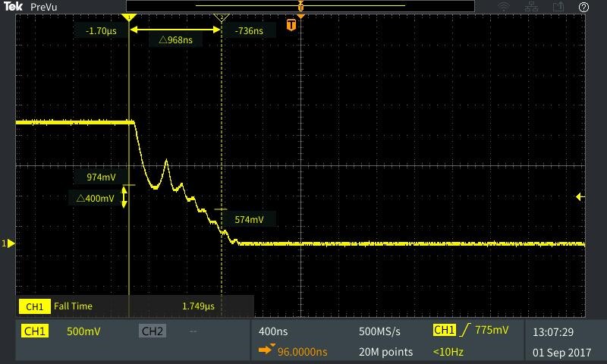Click the PreVu acquisition status label

43,7
